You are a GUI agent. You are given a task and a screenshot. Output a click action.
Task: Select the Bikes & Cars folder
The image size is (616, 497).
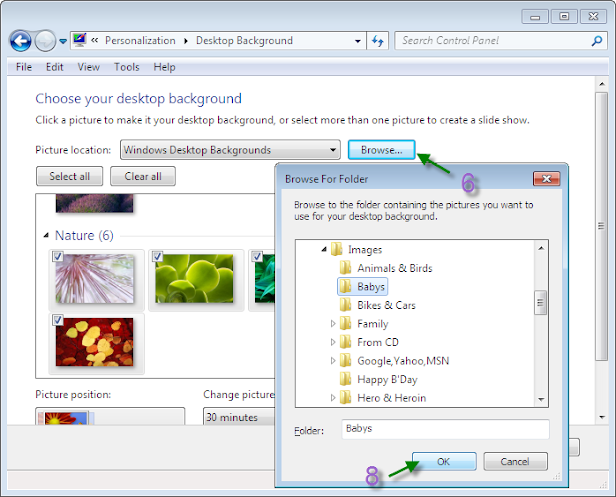click(x=378, y=305)
